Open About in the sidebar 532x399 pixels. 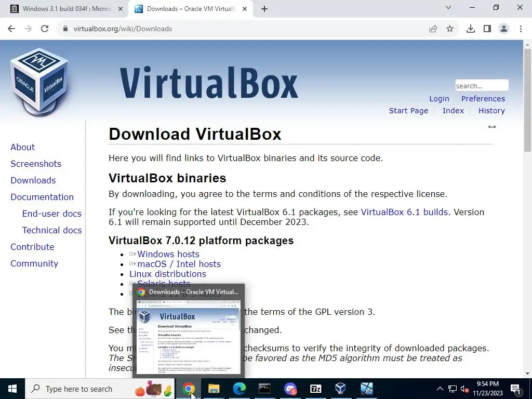click(x=22, y=147)
